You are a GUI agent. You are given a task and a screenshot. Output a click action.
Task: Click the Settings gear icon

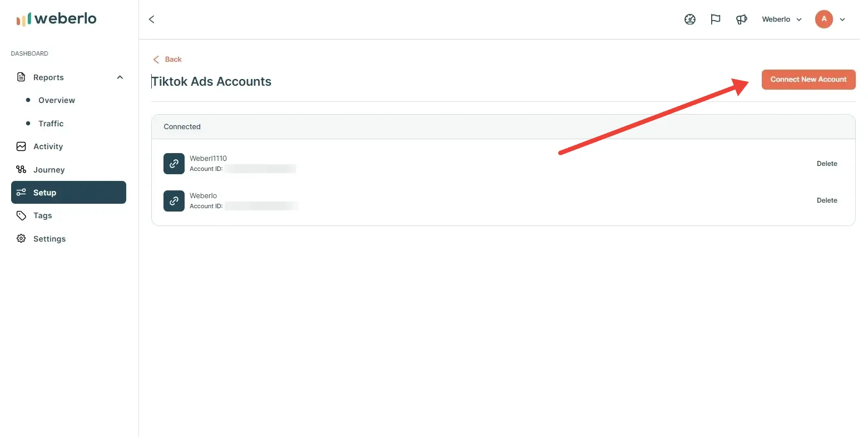point(21,238)
